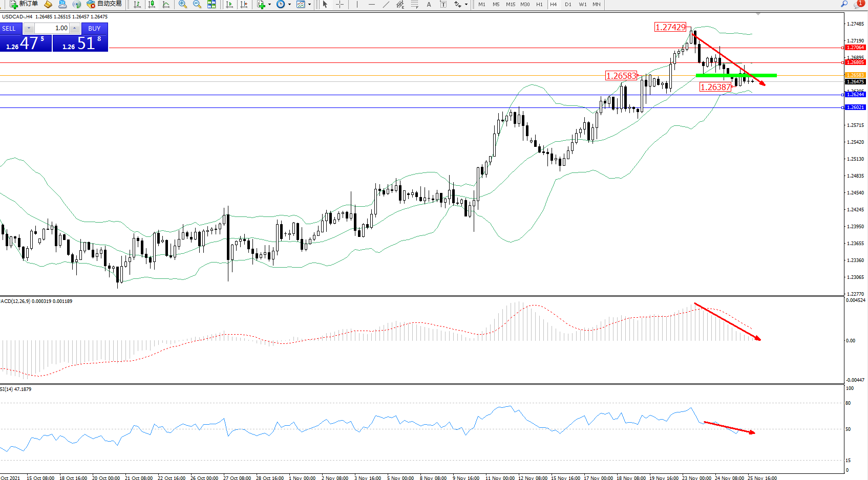Switch chart to candlestick display

tap(152, 4)
